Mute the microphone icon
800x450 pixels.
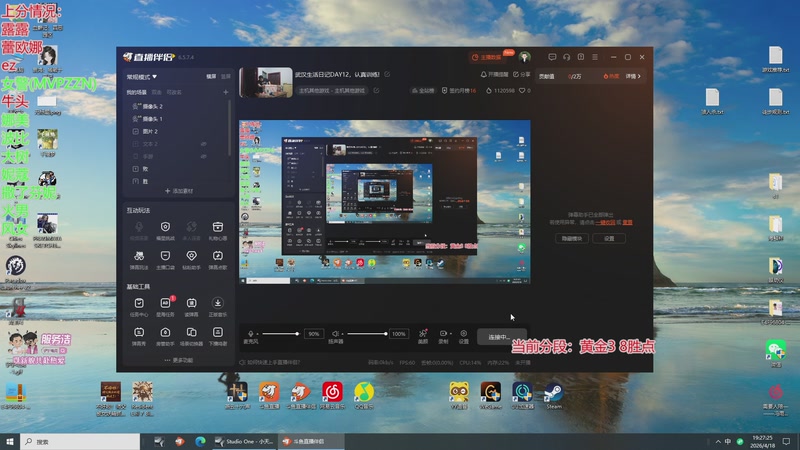251,333
